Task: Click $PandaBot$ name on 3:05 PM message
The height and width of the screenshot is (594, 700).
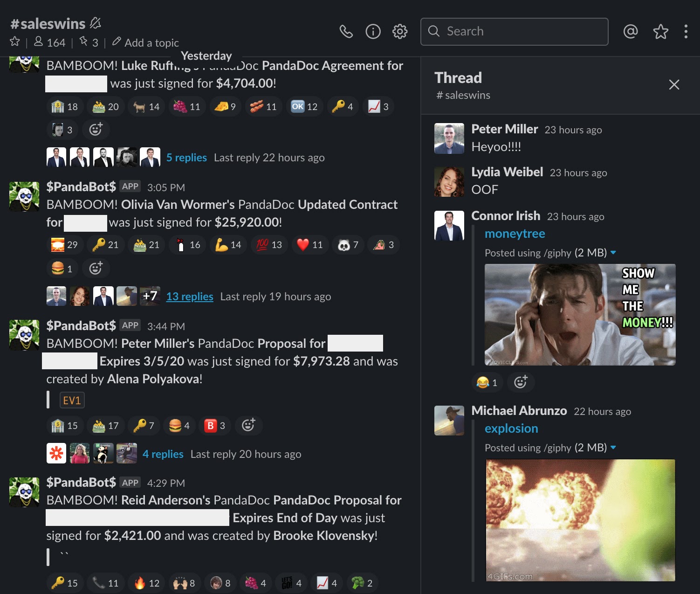Action: tap(81, 187)
